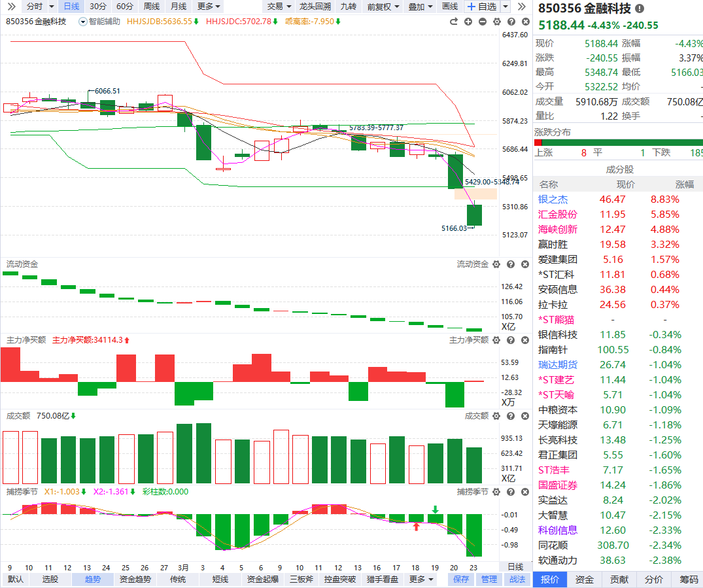Select the 趋势 indicator tab

pos(93,579)
